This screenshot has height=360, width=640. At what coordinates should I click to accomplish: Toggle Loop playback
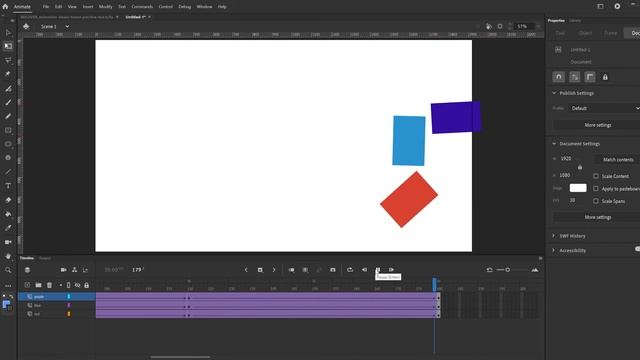[350, 270]
